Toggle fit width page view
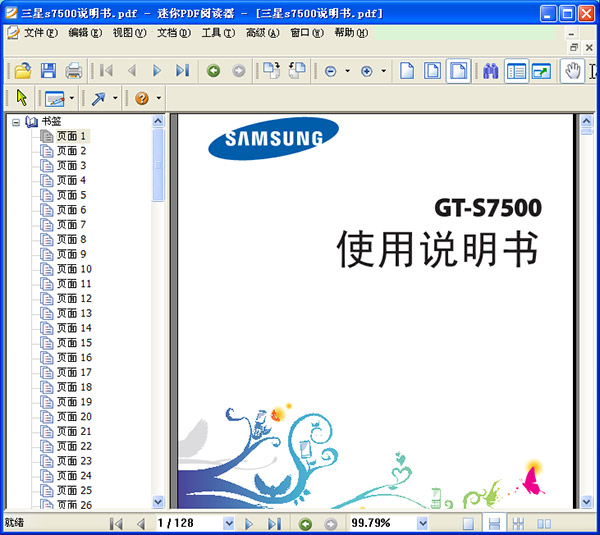Viewport: 600px width, 535px height. point(458,71)
